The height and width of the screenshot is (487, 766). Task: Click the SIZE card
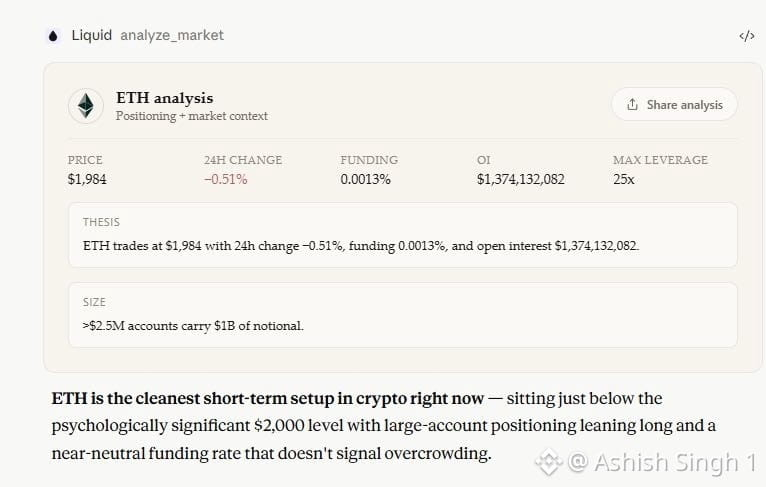click(x=403, y=315)
